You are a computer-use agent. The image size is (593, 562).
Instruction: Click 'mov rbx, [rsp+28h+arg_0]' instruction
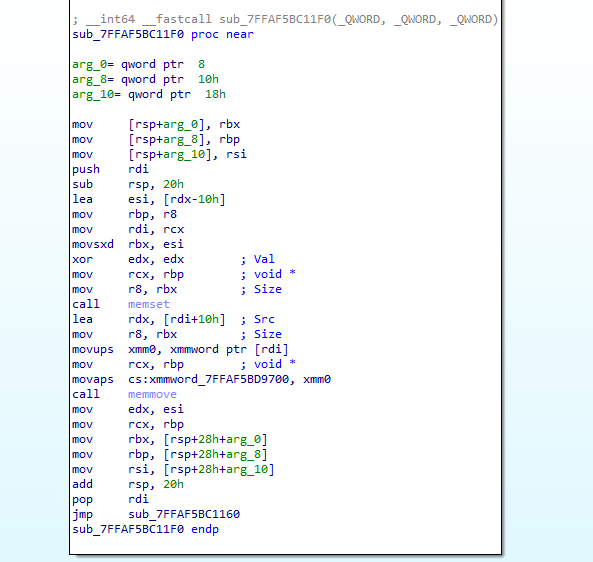(170, 439)
